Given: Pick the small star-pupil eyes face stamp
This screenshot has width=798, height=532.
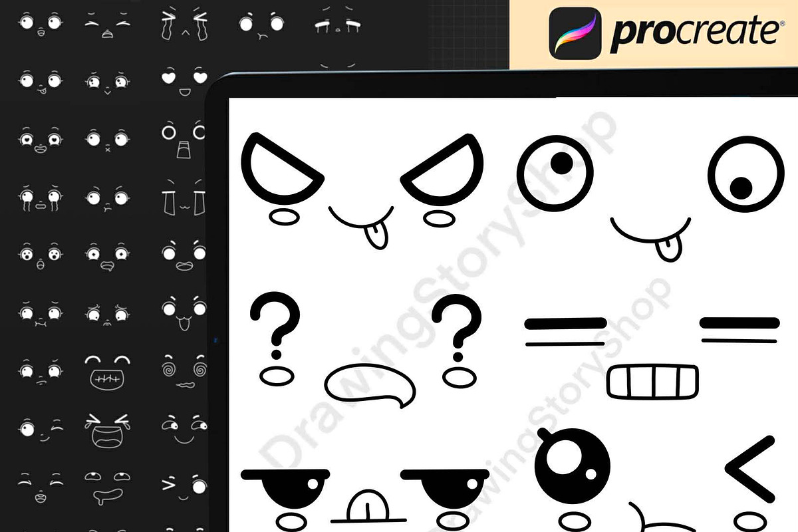Looking at the screenshot, I should click(108, 257).
